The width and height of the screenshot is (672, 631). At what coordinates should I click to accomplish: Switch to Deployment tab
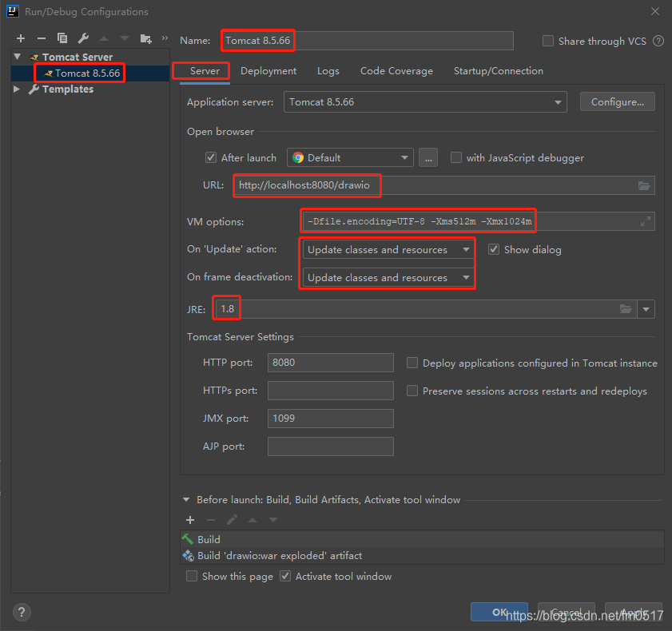(268, 71)
